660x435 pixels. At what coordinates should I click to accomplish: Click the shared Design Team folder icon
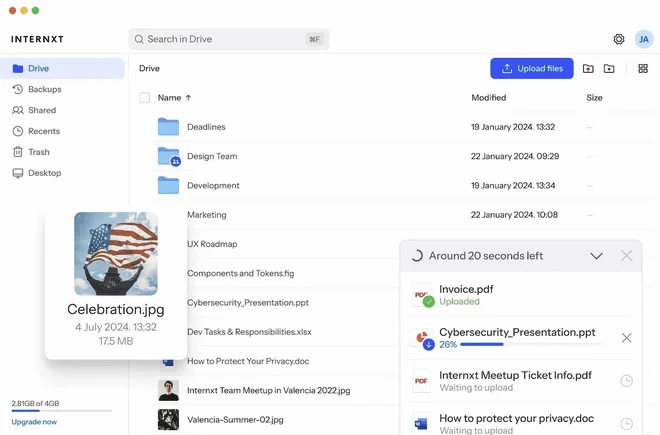tap(169, 157)
